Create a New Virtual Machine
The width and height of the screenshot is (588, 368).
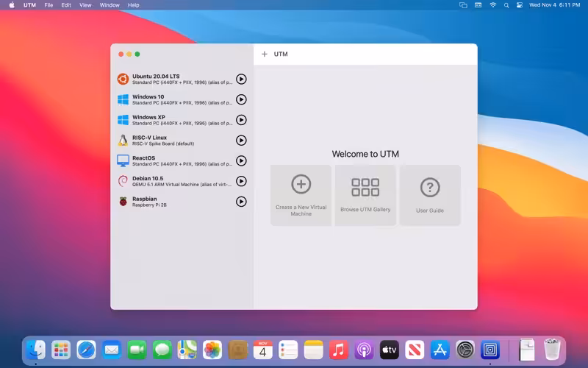(301, 195)
